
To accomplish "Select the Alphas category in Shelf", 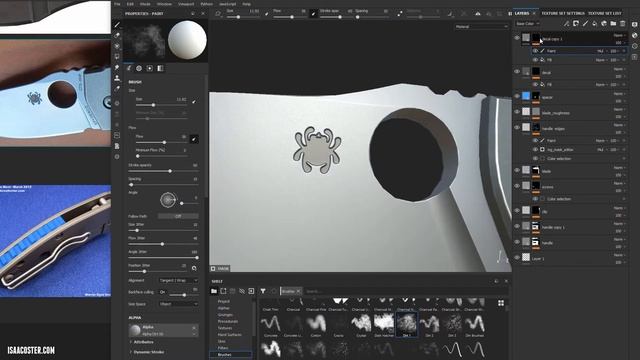I will [x=224, y=308].
